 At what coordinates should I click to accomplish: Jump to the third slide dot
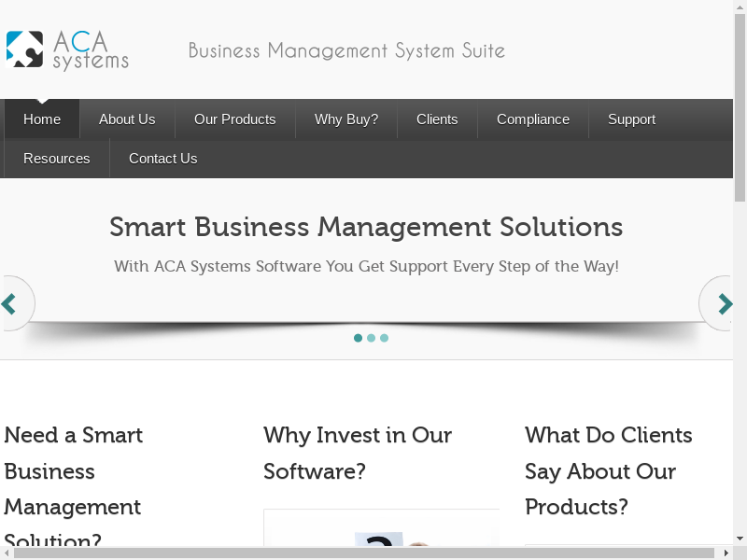(384, 338)
